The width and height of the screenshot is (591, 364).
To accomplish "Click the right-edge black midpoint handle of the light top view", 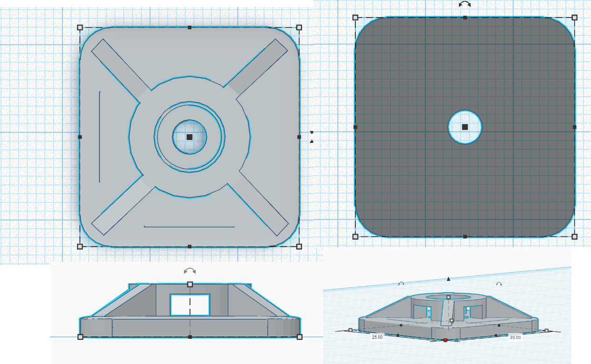I will click(x=299, y=137).
